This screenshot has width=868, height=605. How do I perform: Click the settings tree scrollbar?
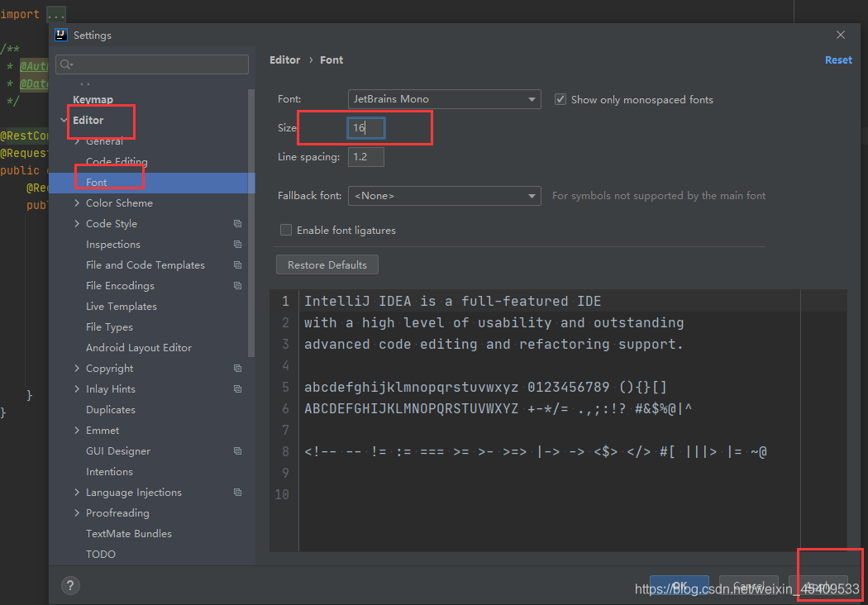point(251,222)
